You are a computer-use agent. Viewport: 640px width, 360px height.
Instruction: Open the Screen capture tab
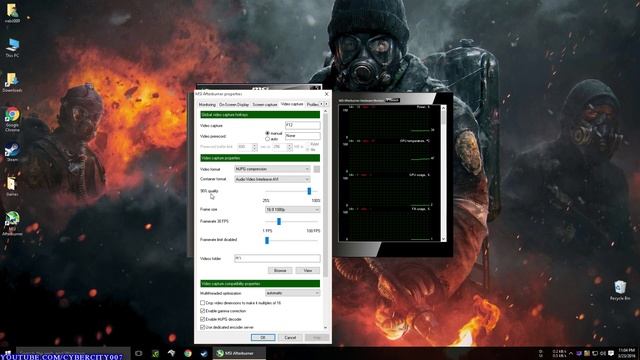265,105
